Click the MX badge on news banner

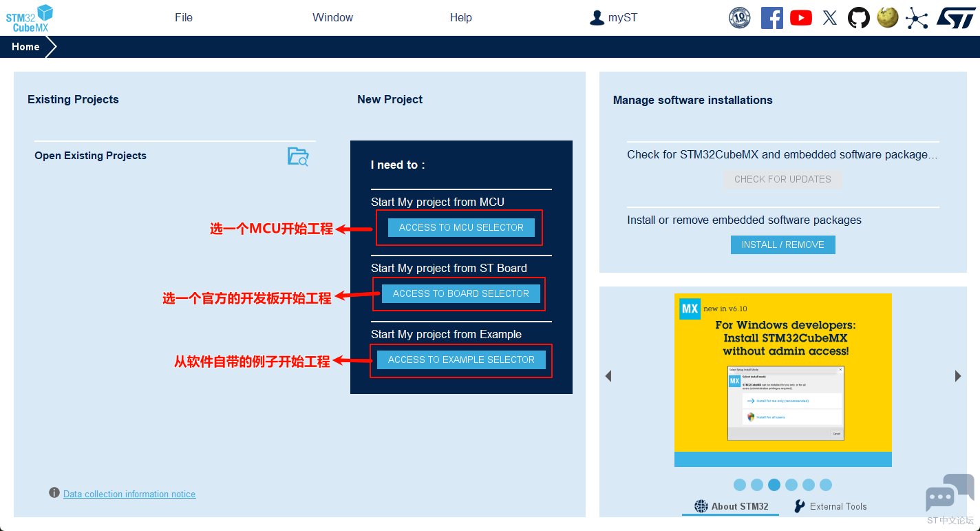point(690,309)
